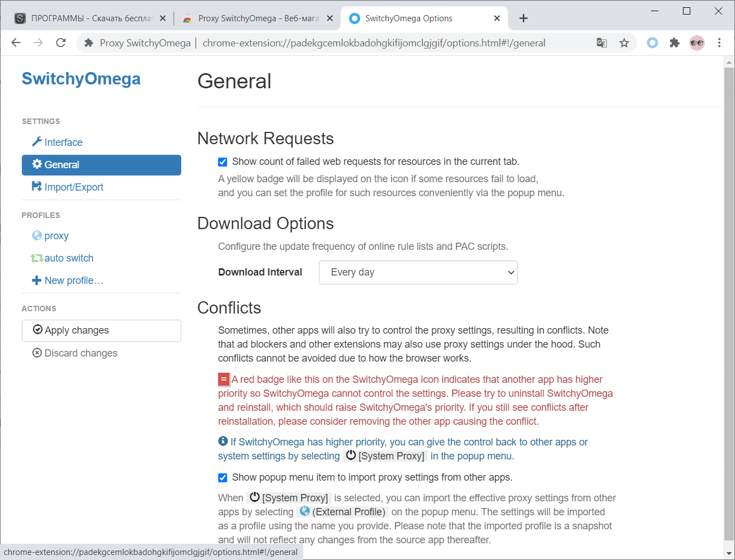This screenshot has height=560, width=735.
Task: Click the vertical page scrollbar
Action: (729, 303)
